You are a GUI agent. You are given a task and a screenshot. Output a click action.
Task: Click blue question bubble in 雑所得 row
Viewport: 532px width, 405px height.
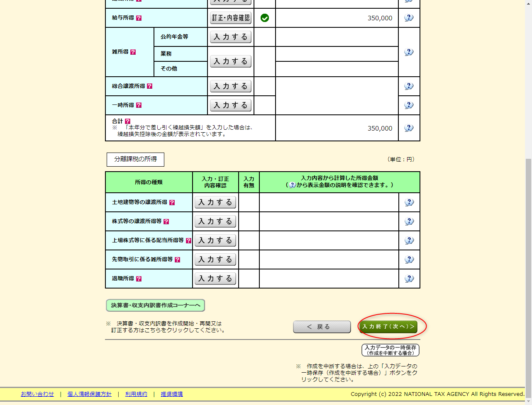(409, 52)
